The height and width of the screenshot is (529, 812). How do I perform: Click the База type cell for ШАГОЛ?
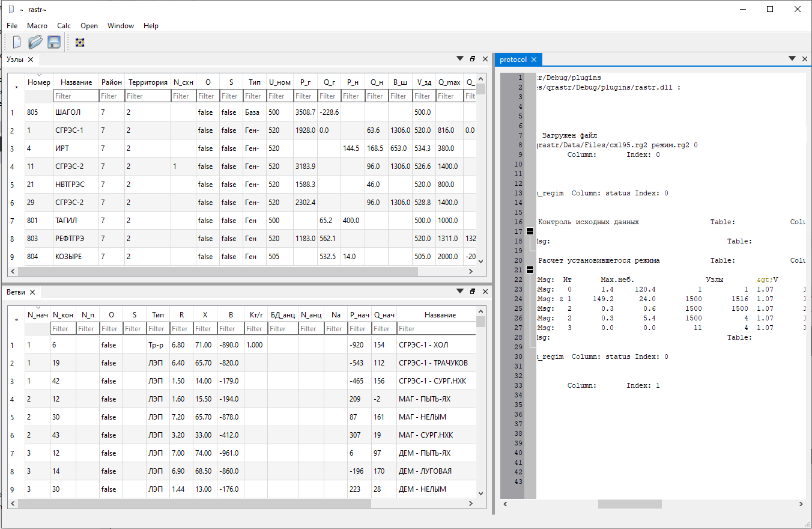click(255, 112)
